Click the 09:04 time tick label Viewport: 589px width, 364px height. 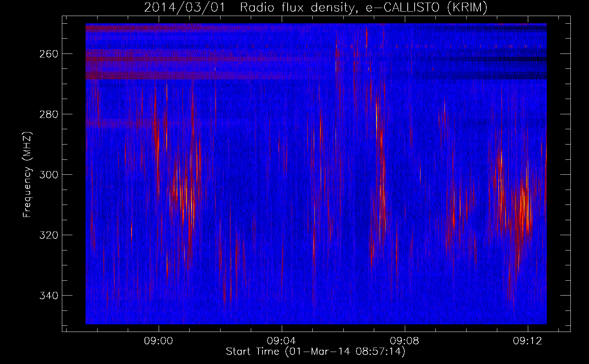[282, 341]
